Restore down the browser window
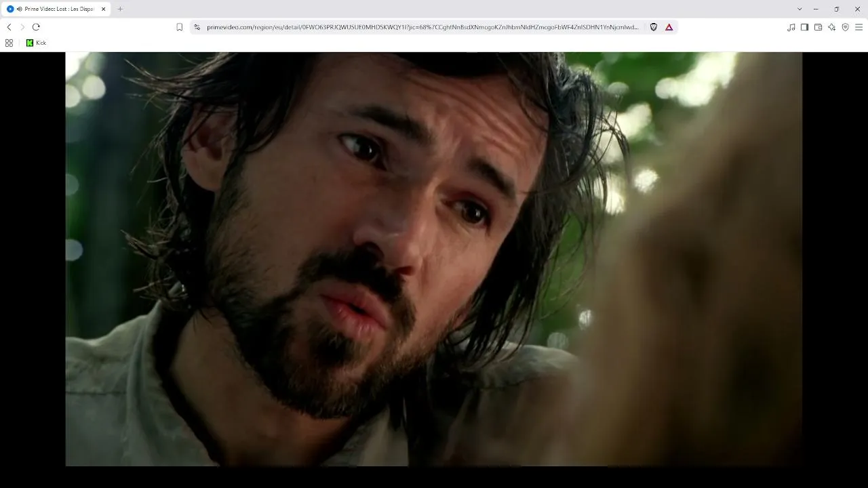Image resolution: width=868 pixels, height=488 pixels. coord(837,9)
